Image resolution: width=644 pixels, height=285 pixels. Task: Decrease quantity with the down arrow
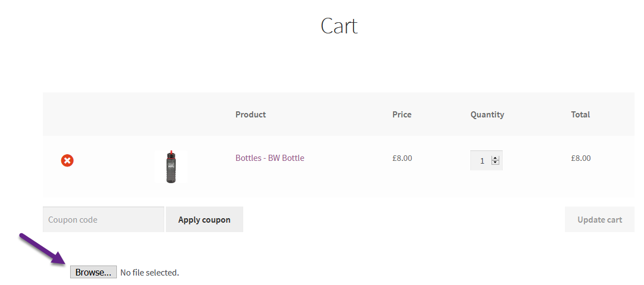495,163
